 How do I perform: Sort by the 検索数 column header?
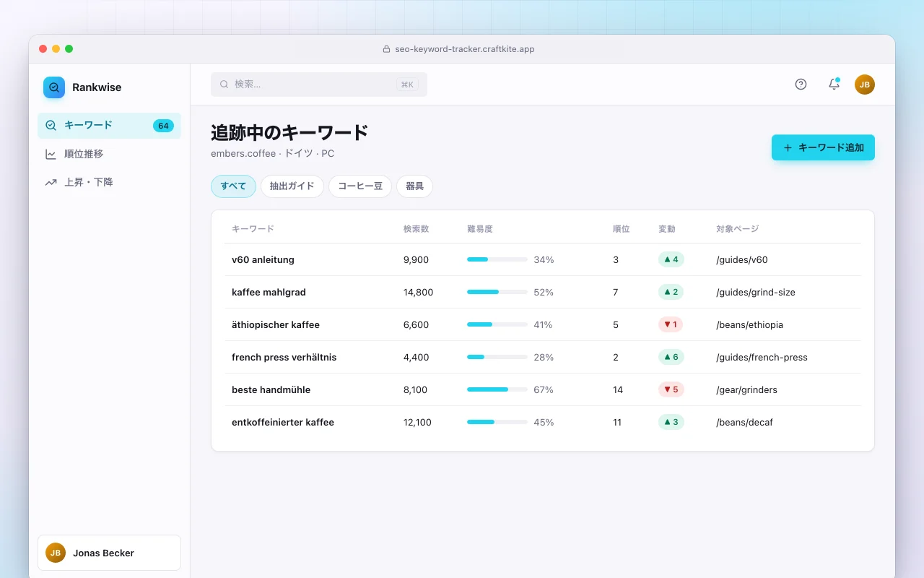point(417,229)
